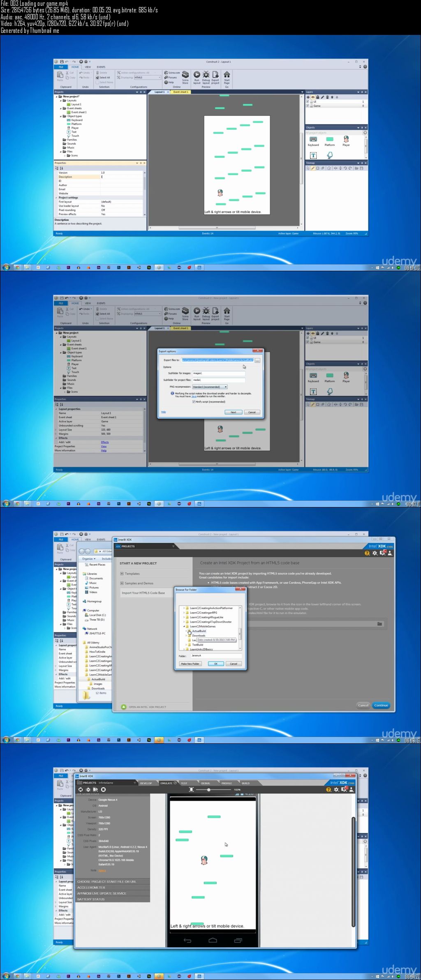Collapse LearnC2MobileGames folder in Browse For Folder

pos(184,627)
